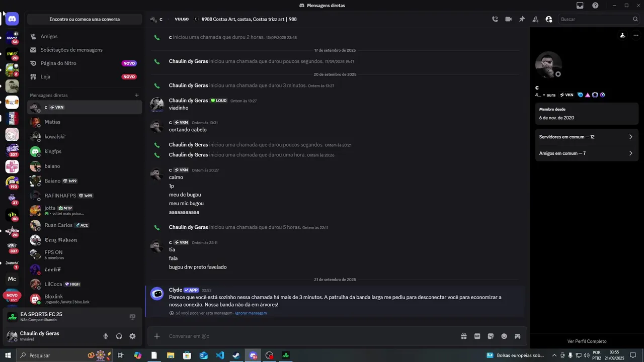This screenshot has width=644, height=362.
Task: Open Steam from the taskbar
Action: [x=236, y=355]
